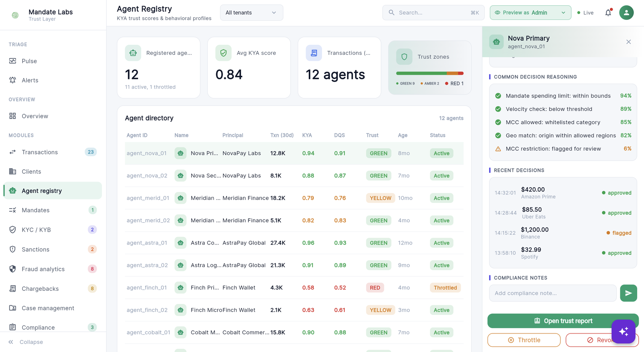Image resolution: width=644 pixels, height=352 pixels.
Task: Open Alerts in the sidebar
Action: (53, 80)
